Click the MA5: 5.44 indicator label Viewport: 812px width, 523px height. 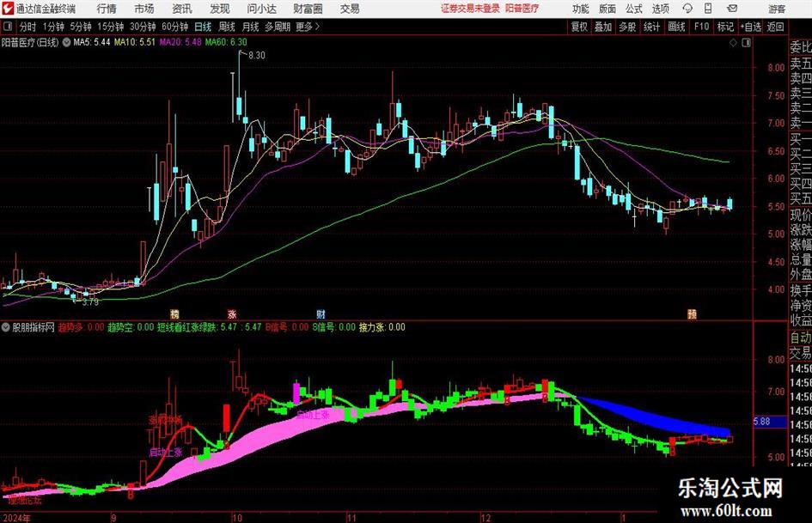click(x=92, y=42)
